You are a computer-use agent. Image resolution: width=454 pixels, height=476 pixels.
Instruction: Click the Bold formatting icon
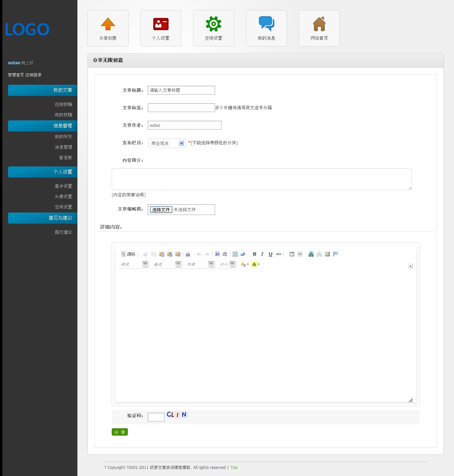pos(254,254)
